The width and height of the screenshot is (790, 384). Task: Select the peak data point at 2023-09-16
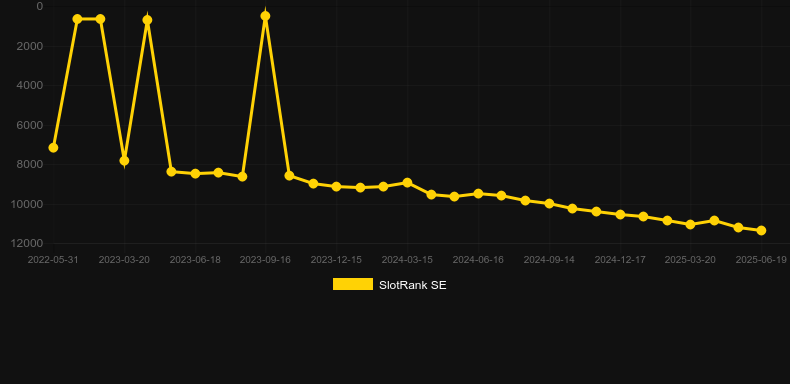point(266,16)
